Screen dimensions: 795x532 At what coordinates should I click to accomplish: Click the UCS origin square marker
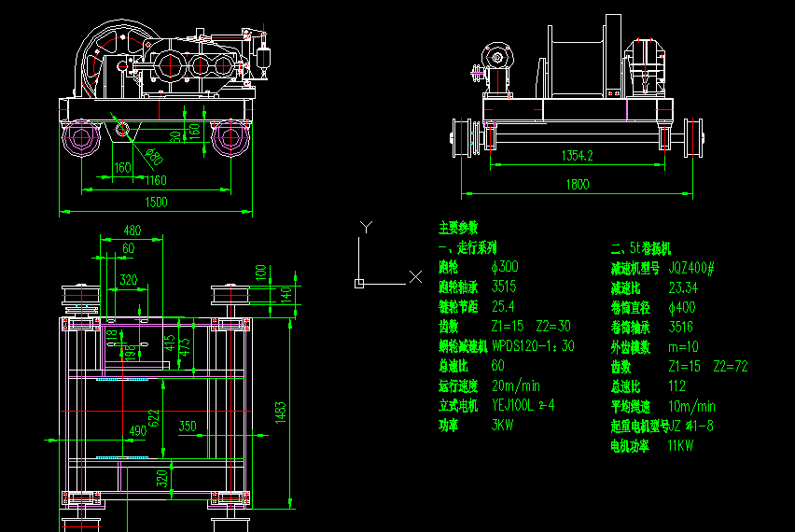click(x=359, y=284)
